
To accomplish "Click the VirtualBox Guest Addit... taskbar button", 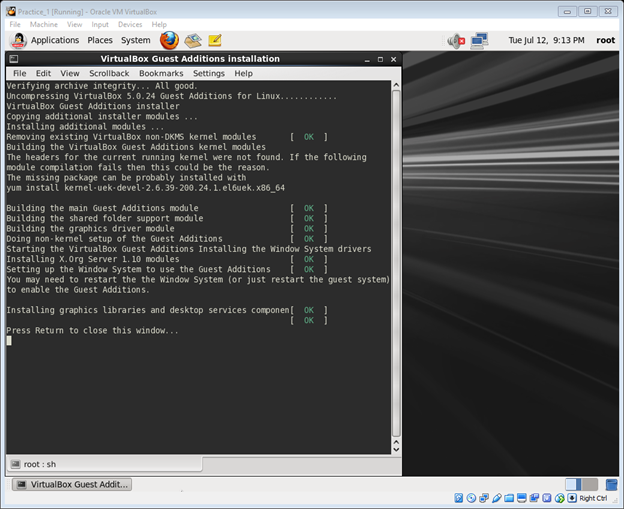I will (72, 484).
